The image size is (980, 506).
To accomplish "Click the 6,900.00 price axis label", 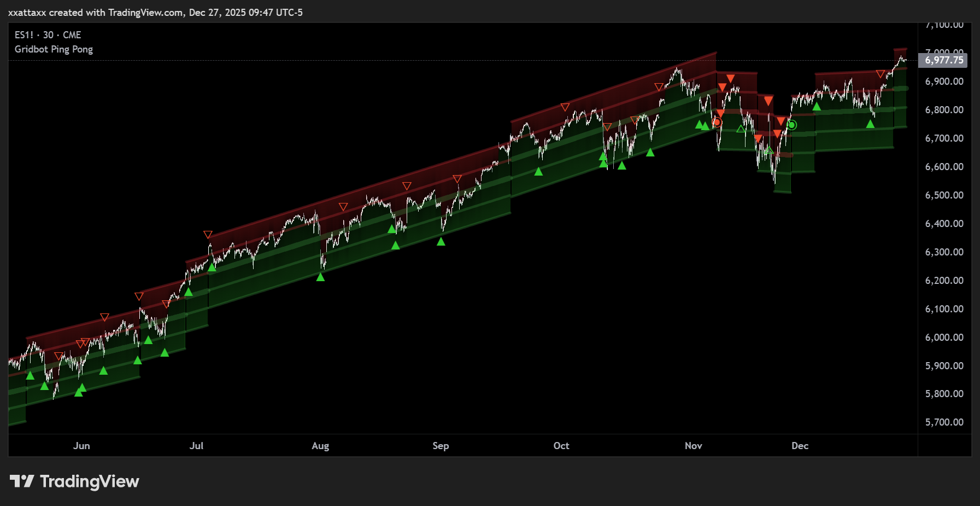I will 944,82.
